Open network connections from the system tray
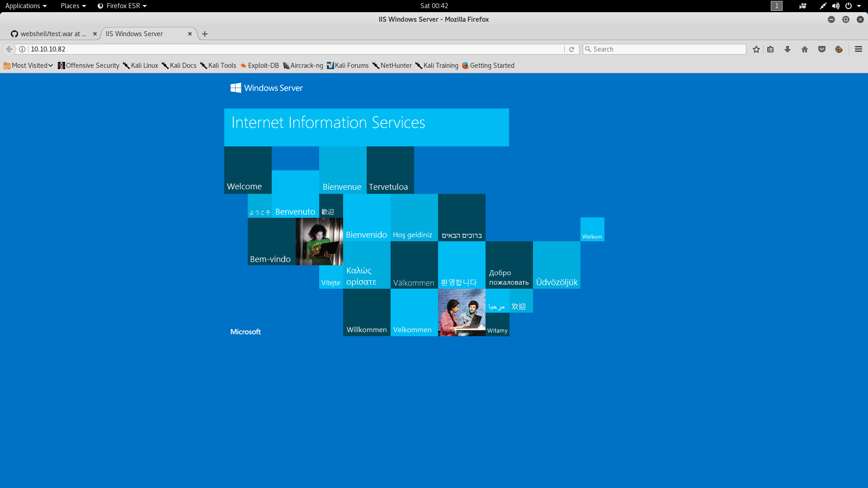 click(823, 6)
